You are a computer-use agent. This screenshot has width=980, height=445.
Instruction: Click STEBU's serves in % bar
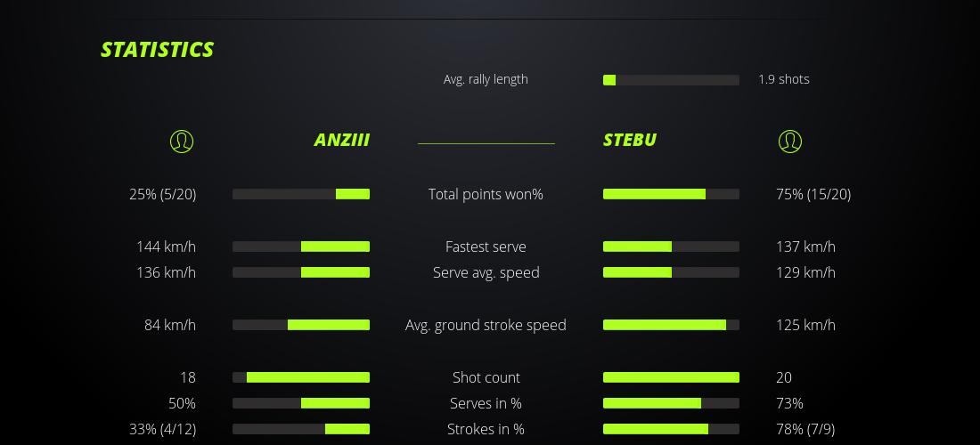tap(671, 403)
